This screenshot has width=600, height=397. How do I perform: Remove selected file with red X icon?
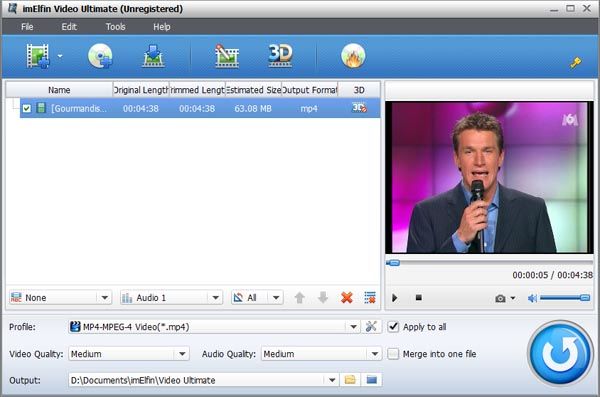tap(347, 297)
